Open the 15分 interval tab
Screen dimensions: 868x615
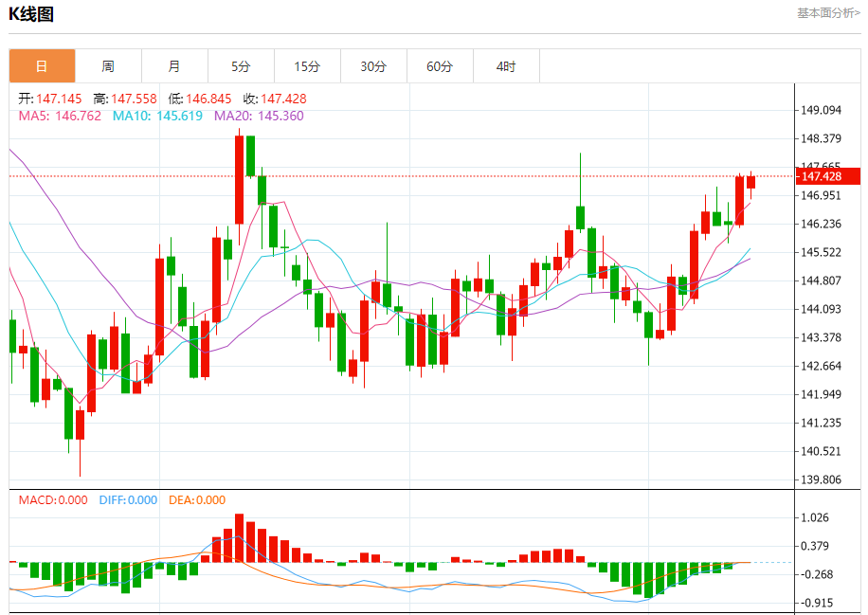(307, 66)
